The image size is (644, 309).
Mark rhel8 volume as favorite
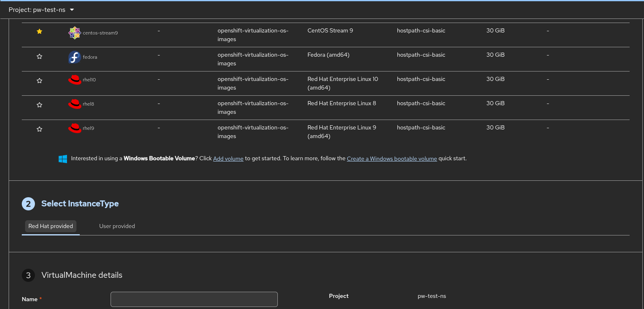[x=39, y=105]
